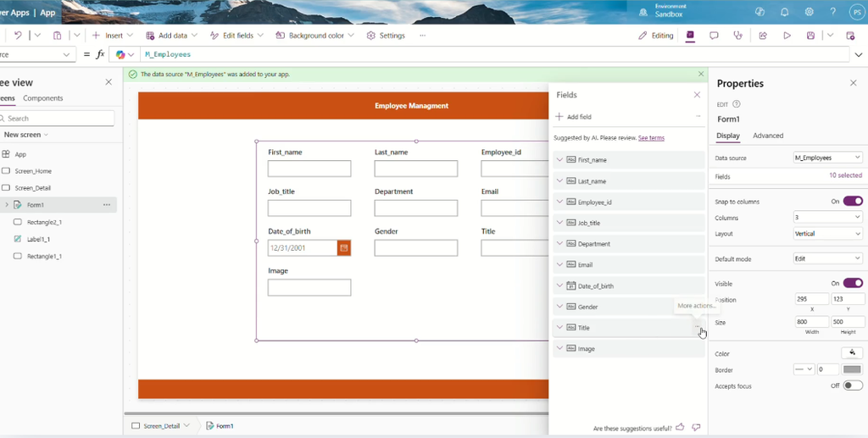Open the notifications bell icon

click(x=784, y=12)
